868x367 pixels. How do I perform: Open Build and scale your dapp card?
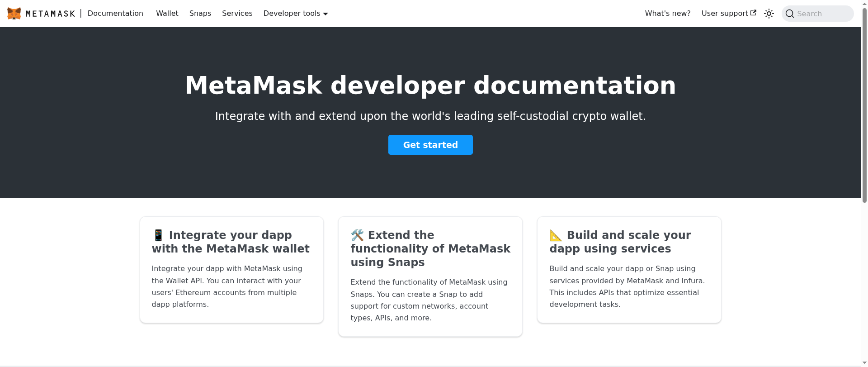[629, 270]
